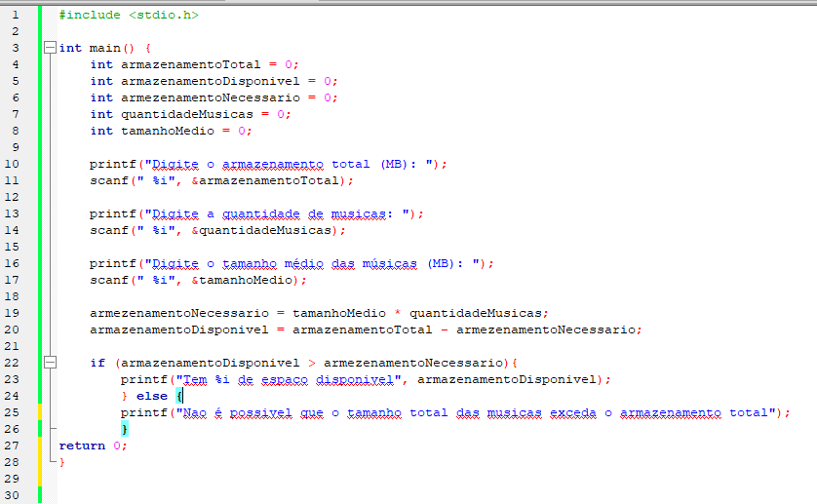Click armazenamentoDisponivel declaration on line 5

[214, 81]
